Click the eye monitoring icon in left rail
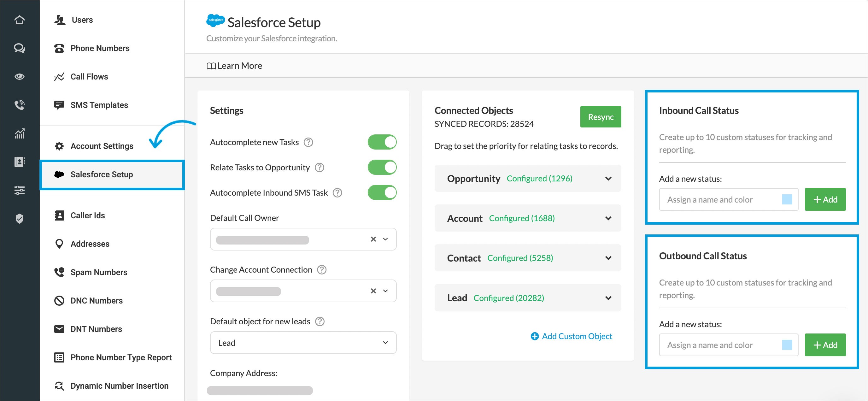The image size is (868, 401). point(20,76)
